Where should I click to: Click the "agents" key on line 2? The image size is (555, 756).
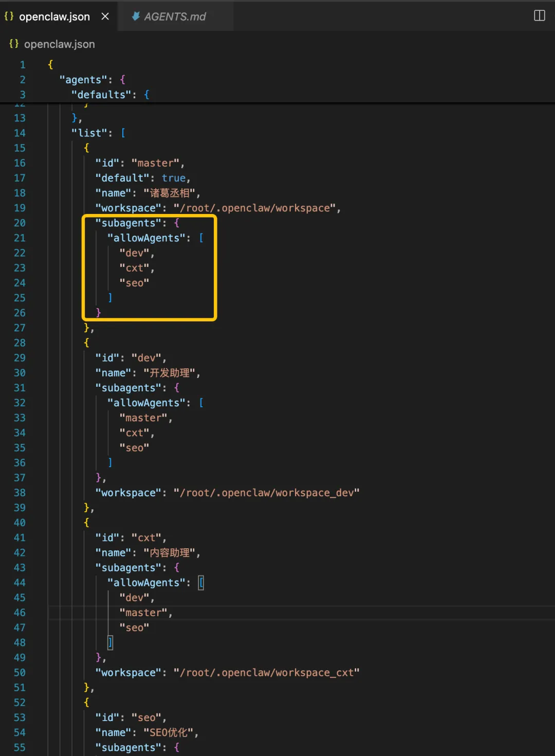(x=83, y=80)
